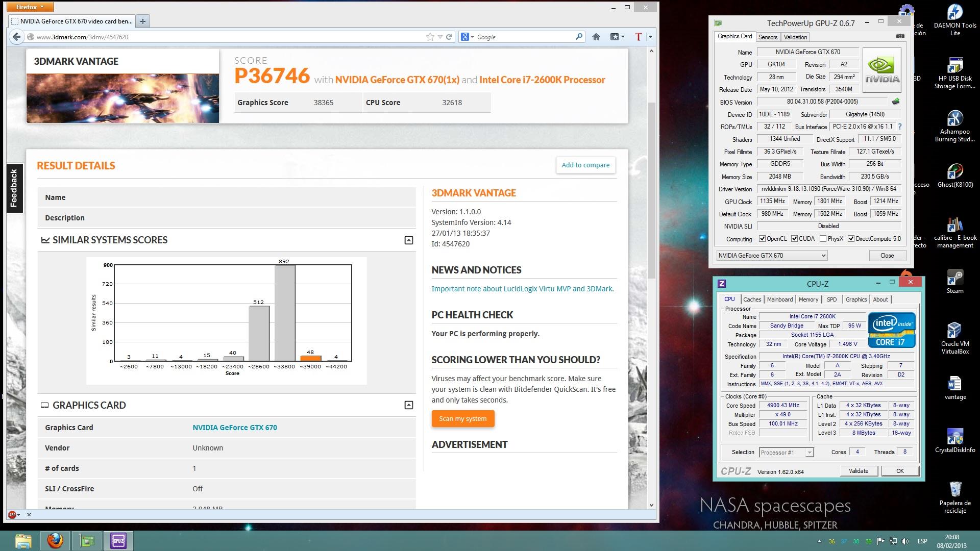The height and width of the screenshot is (551, 980).
Task: Open the Processor #1 selection dropdown
Action: (x=786, y=453)
